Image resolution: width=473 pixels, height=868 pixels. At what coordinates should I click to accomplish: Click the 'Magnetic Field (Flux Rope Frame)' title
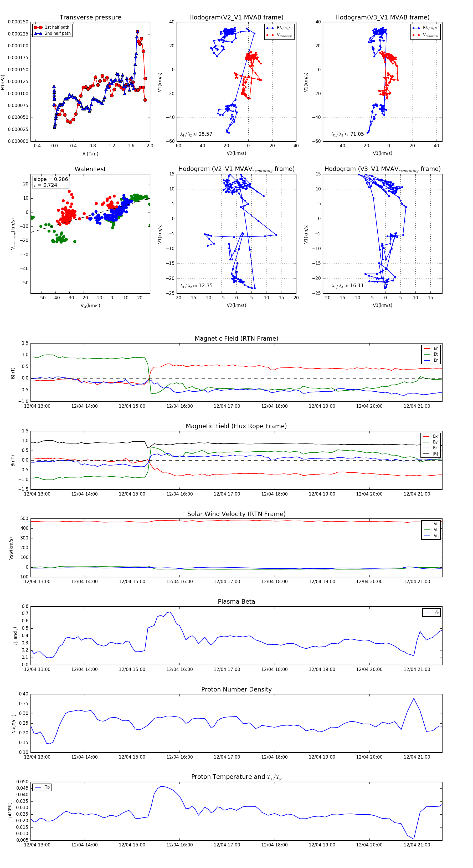pos(236,426)
